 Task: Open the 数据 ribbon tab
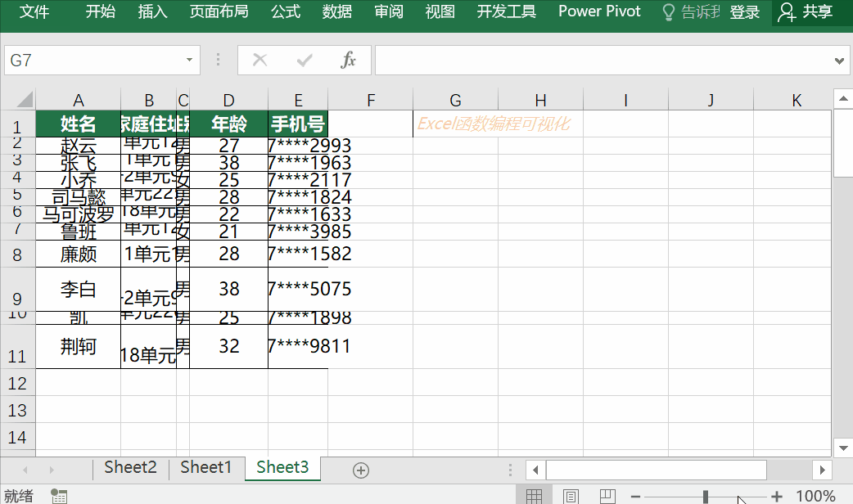point(336,11)
